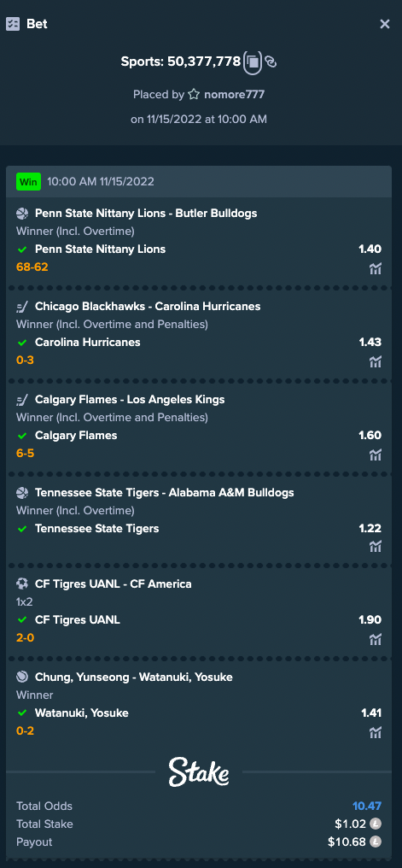The image size is (402, 868).
Task: Open Chung, Yunseong - Watanuki, Yosuke match
Action: coord(134,677)
